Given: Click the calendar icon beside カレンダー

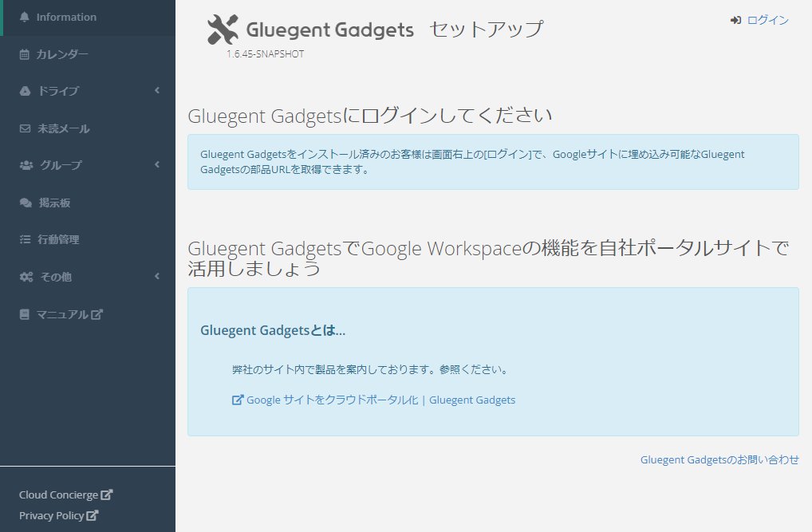Looking at the screenshot, I should point(25,54).
